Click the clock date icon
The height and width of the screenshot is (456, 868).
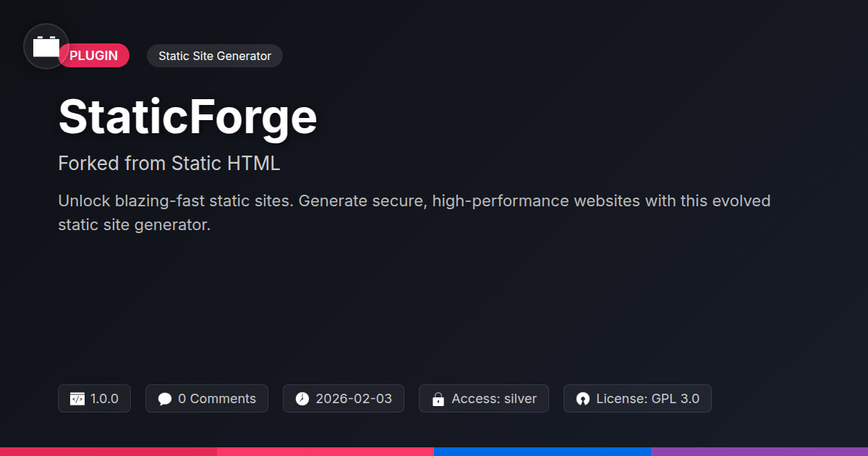(302, 399)
